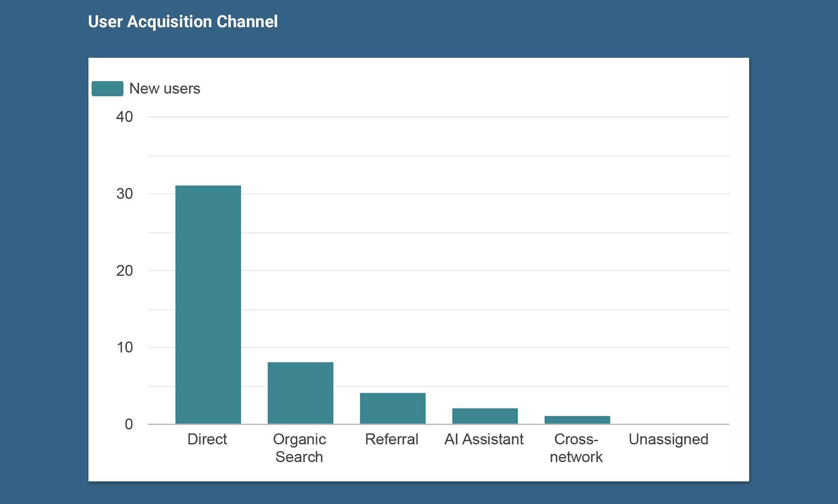Click the Unassigned axis label
Screen dimensions: 838x504
(x=668, y=439)
